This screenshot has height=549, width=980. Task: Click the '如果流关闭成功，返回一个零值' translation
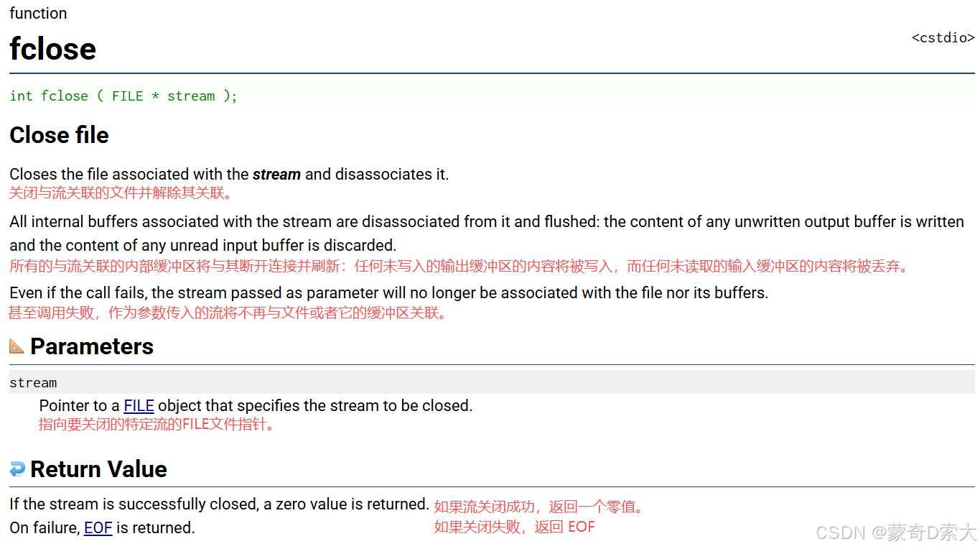coord(538,507)
